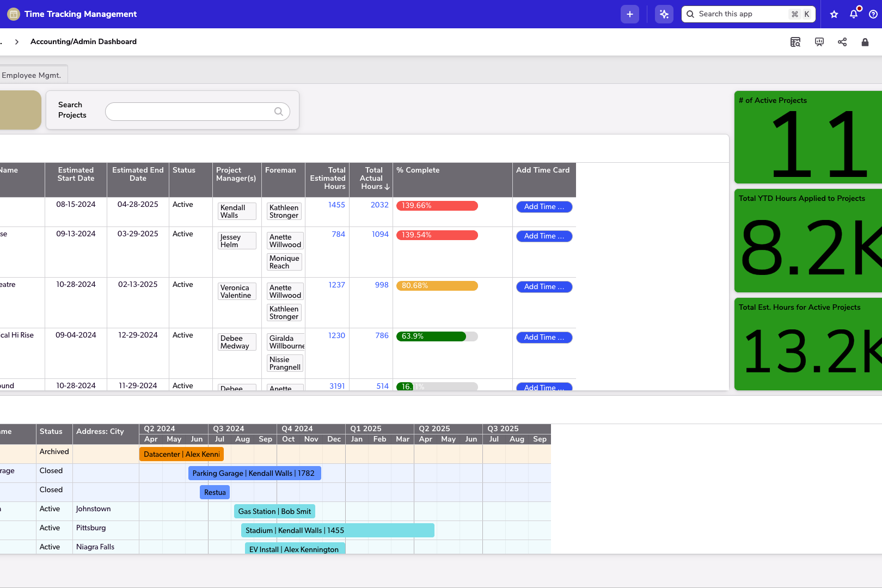The width and height of the screenshot is (882, 588).
Task: Open the lock icon for dashboard permissions
Action: [865, 41]
